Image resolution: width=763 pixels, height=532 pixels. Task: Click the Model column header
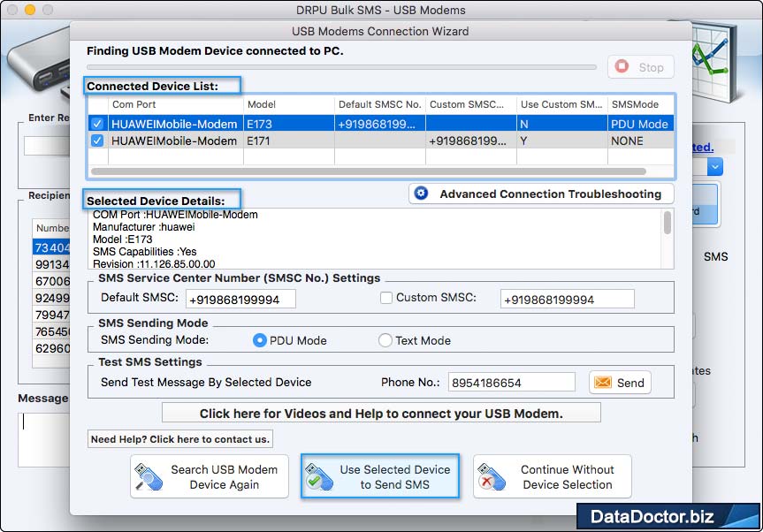(x=289, y=104)
